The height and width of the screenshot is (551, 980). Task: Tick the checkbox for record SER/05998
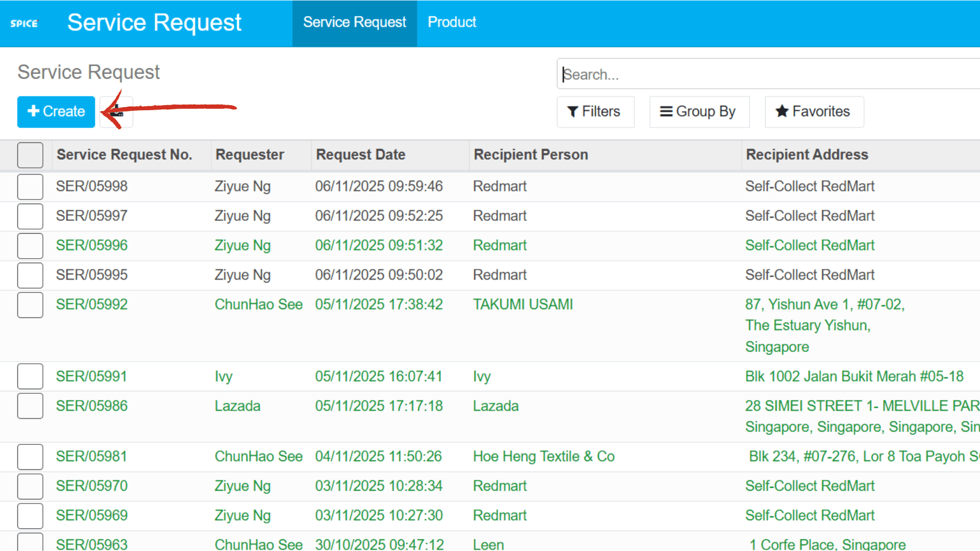point(30,186)
